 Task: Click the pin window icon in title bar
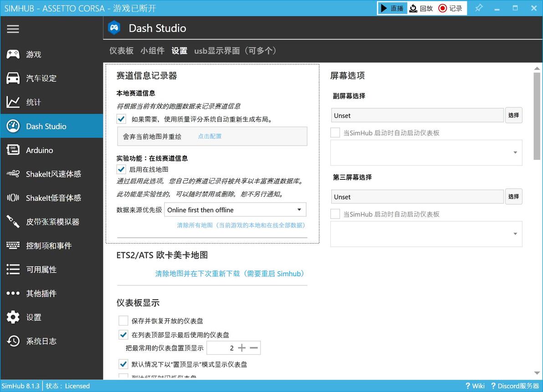[479, 8]
